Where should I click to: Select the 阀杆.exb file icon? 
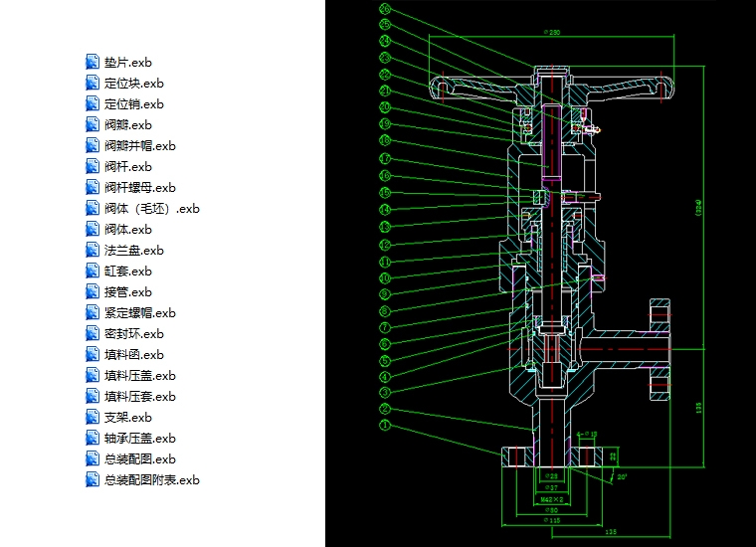(93, 167)
